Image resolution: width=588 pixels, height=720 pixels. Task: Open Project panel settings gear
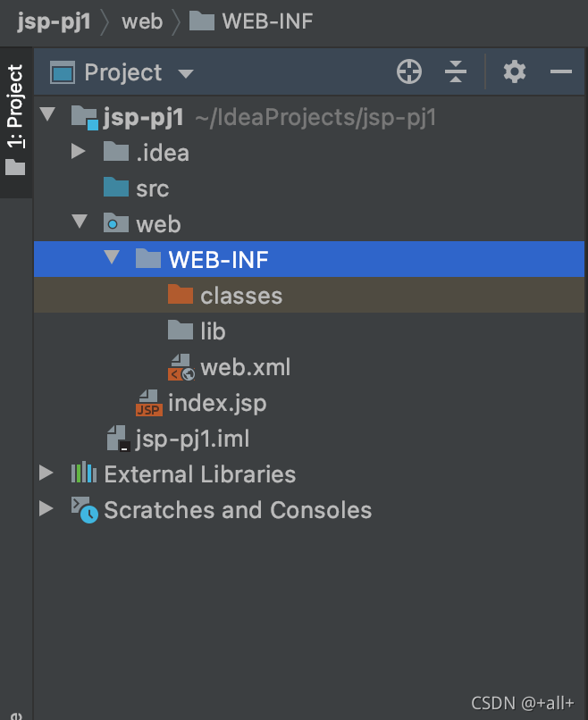515,71
